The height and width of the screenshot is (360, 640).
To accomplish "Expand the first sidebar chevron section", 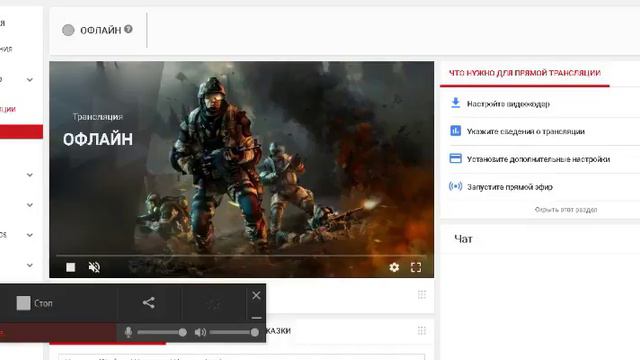I will 30,80.
